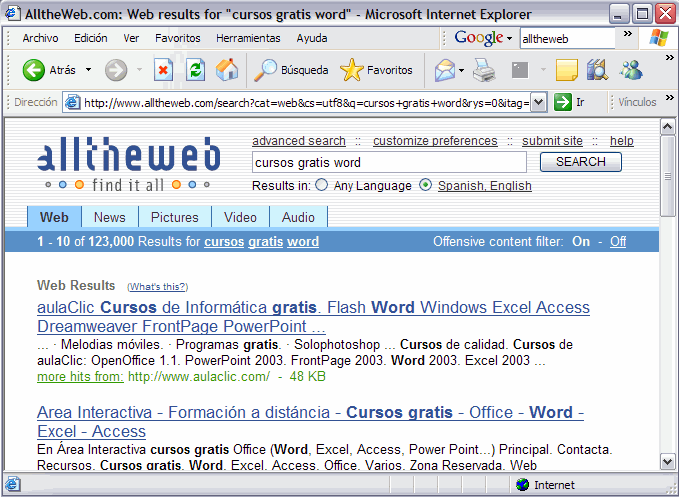679x497 pixels.
Task: Open the Mail dropdown arrow
Action: pos(462,70)
